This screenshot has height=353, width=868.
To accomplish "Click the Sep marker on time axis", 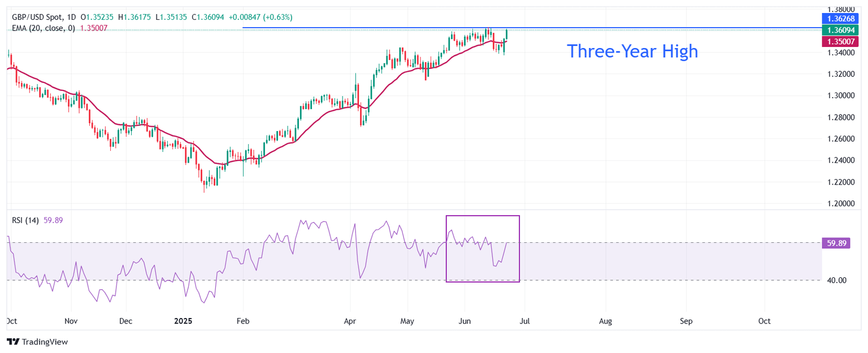I will (686, 321).
